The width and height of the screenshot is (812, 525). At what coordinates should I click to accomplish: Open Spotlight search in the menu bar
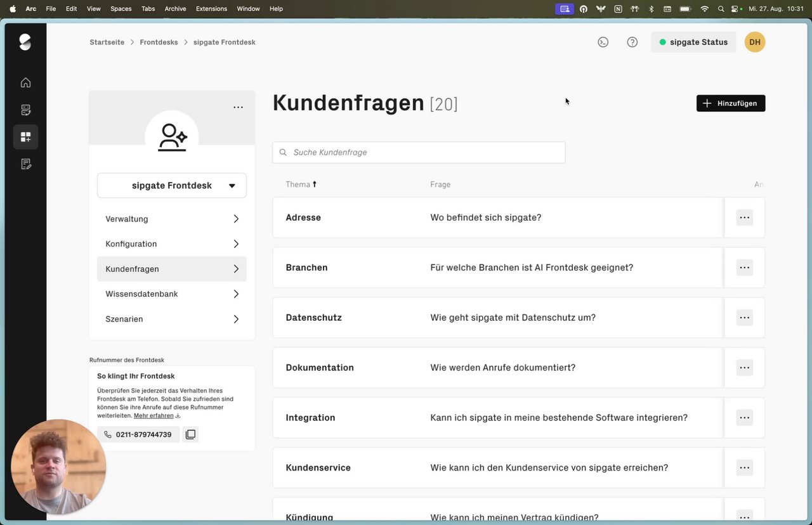coord(721,9)
